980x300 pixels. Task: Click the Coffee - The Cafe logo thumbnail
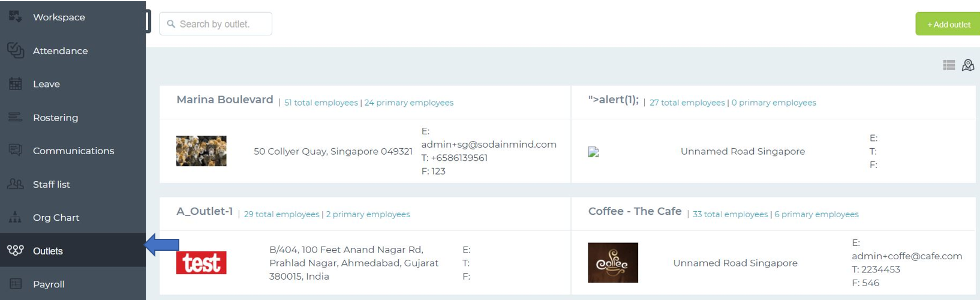click(613, 263)
